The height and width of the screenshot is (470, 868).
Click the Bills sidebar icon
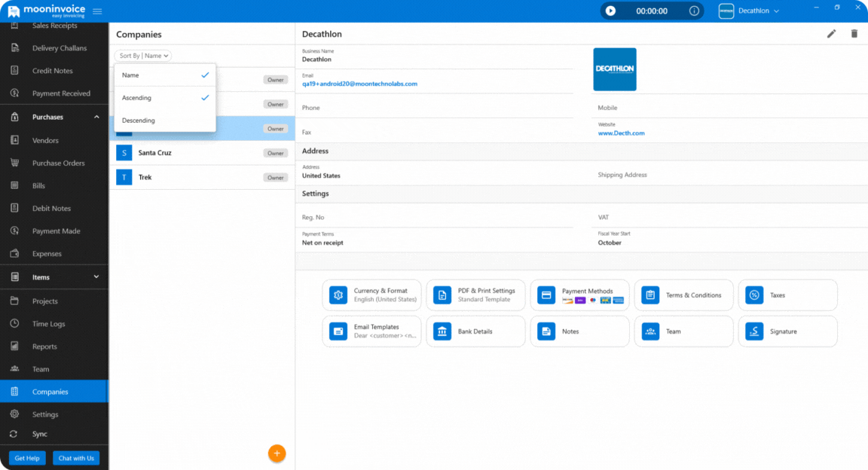tap(14, 185)
